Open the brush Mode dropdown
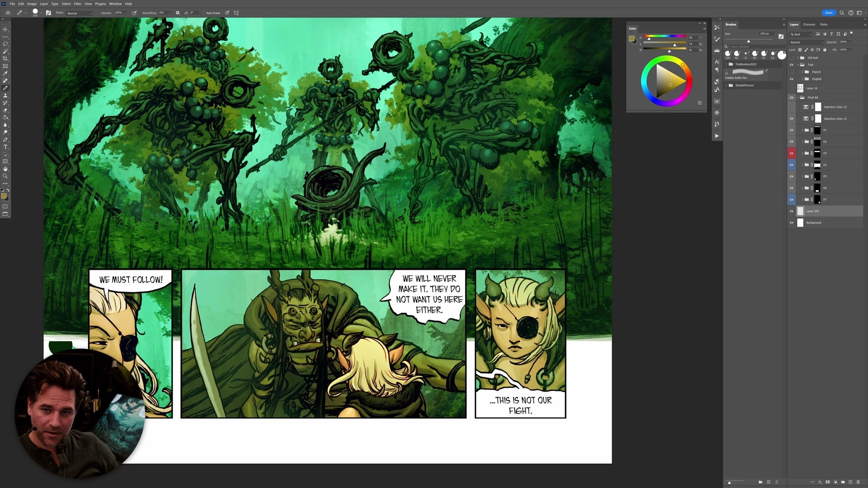 80,13
